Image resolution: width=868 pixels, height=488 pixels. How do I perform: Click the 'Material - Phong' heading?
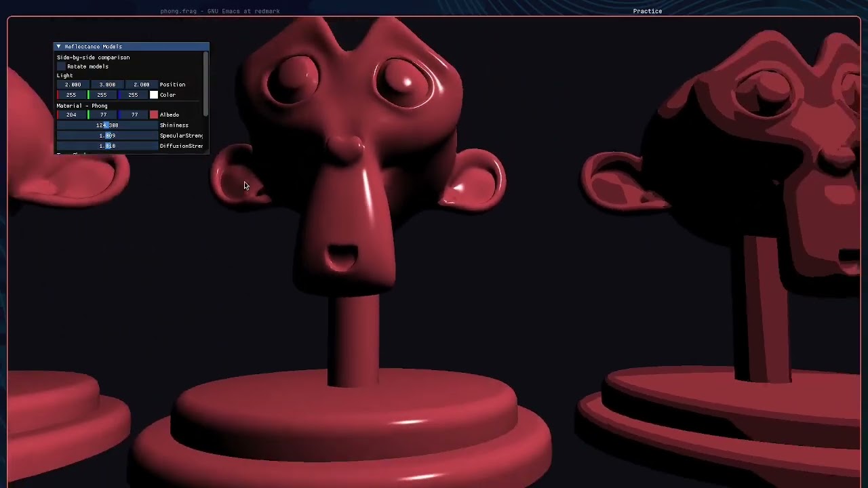82,106
